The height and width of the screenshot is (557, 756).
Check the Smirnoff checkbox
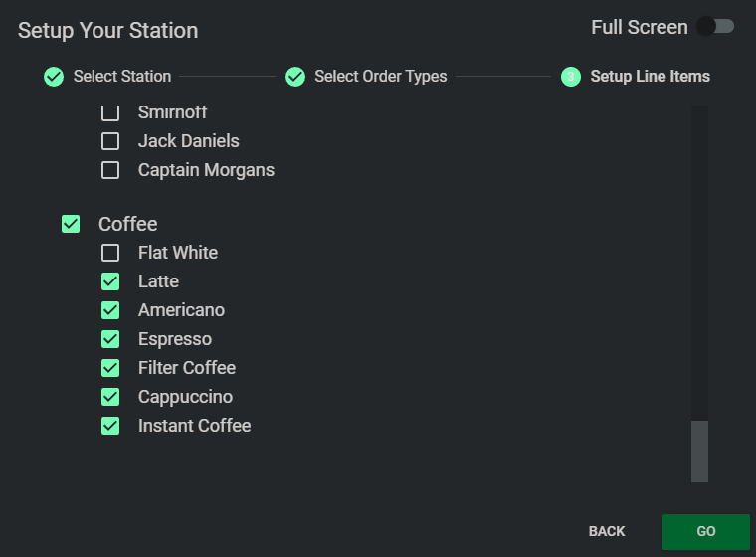pyautogui.click(x=110, y=113)
